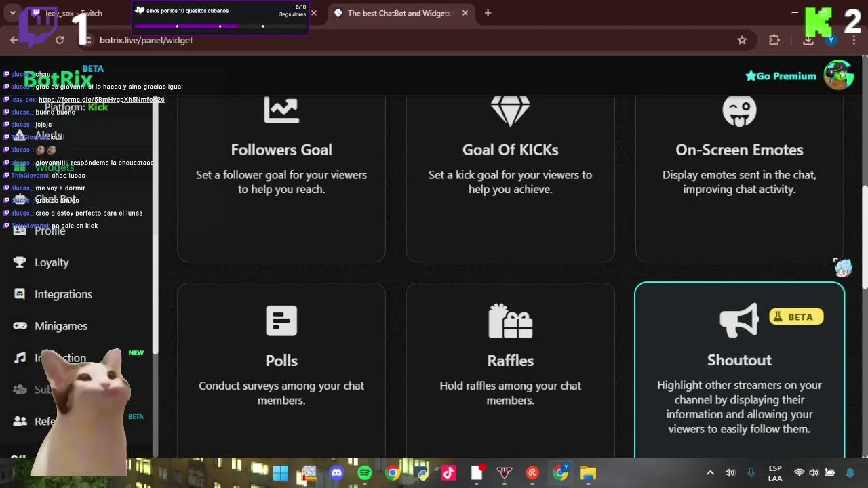Open the Chrome extensions puzzle icon
The image size is (868, 488).
tap(774, 40)
